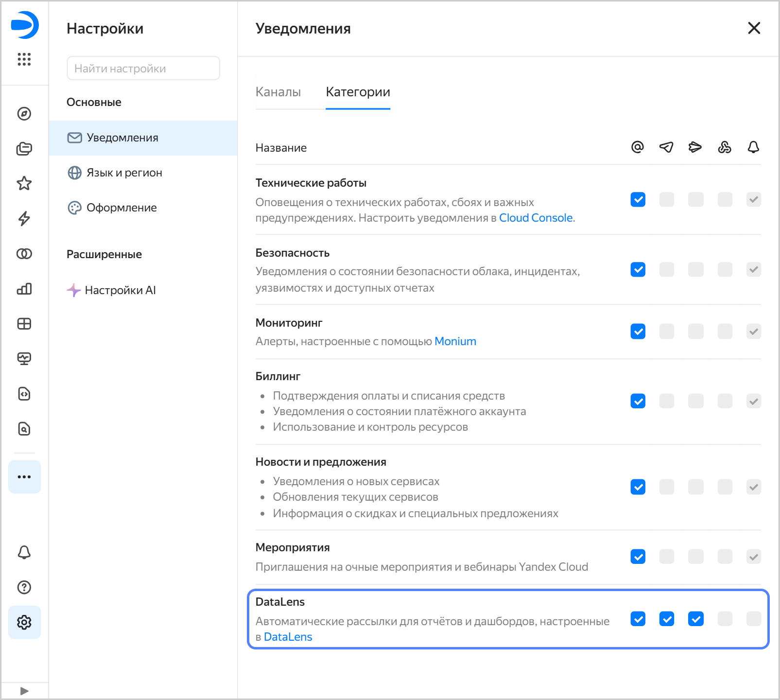Open favorites star icon in sidebar

[24, 183]
